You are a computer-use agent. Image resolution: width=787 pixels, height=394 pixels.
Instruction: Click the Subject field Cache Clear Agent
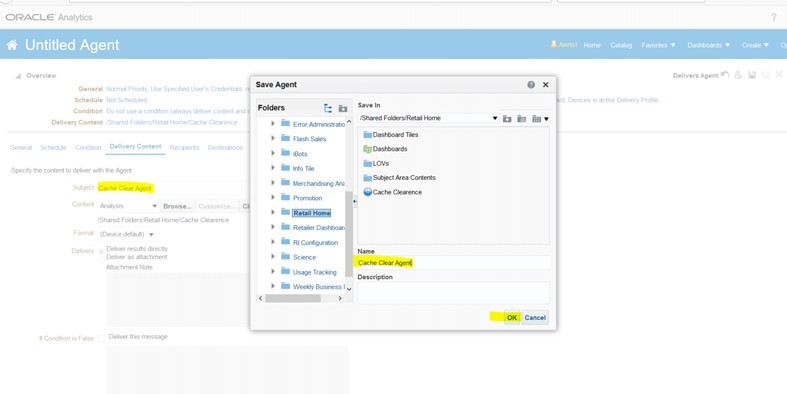tap(173, 188)
